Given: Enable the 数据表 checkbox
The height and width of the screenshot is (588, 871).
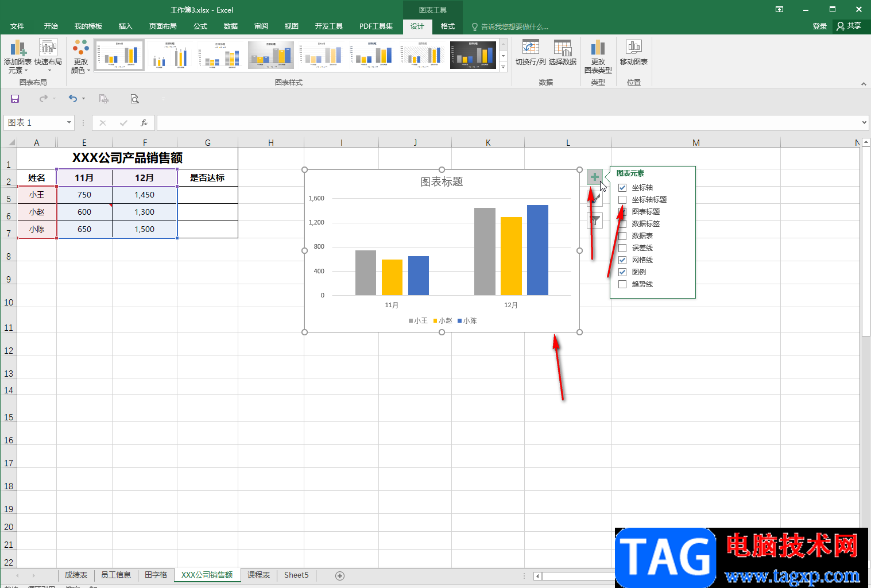Looking at the screenshot, I should point(622,236).
